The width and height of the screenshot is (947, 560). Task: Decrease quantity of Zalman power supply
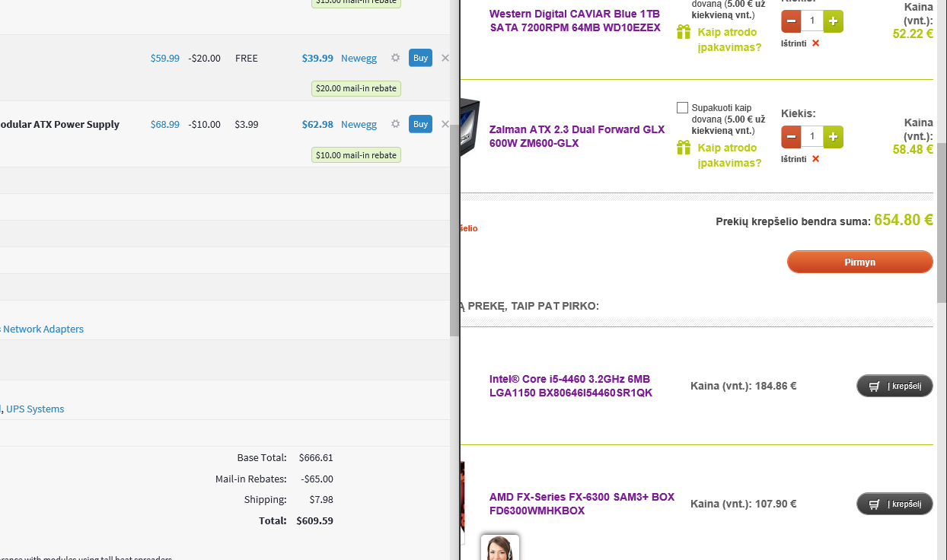(x=791, y=137)
